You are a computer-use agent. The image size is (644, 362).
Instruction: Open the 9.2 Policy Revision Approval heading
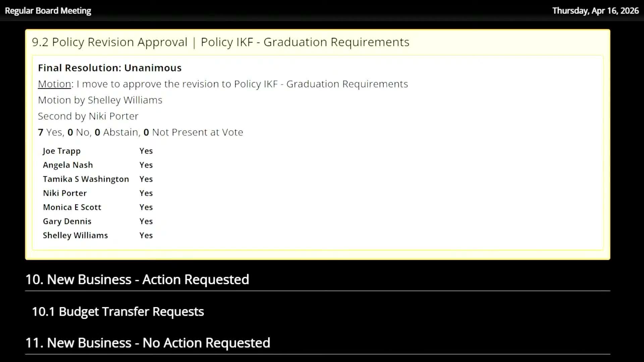tap(220, 42)
